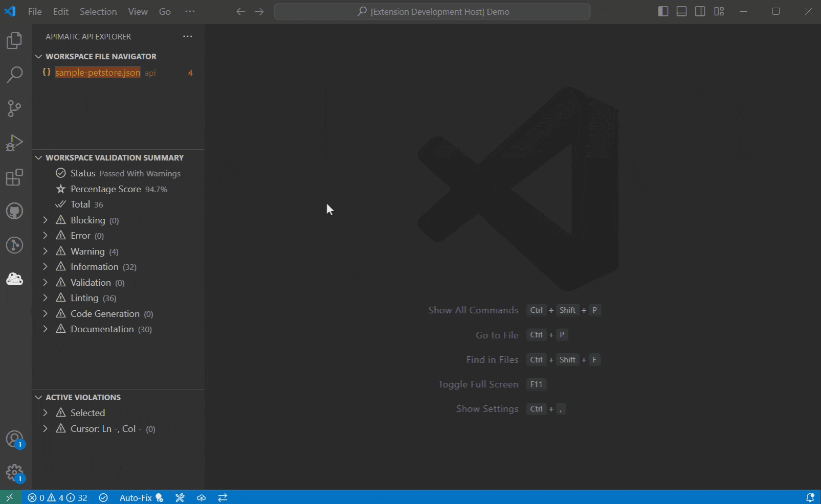Expand the Documentation (30) category

(46, 329)
